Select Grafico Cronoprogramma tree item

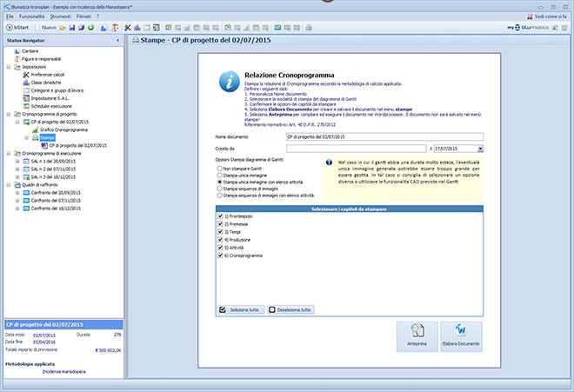[x=61, y=129]
